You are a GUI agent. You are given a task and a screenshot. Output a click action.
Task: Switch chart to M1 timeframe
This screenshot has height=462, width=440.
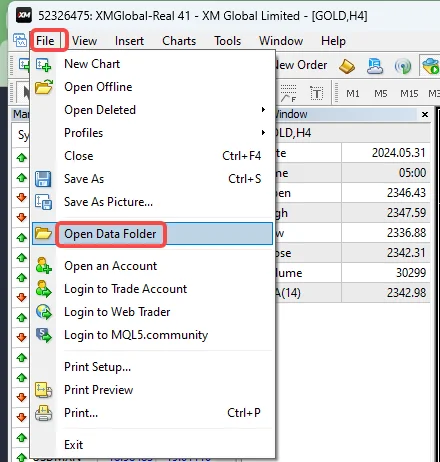pos(353,94)
